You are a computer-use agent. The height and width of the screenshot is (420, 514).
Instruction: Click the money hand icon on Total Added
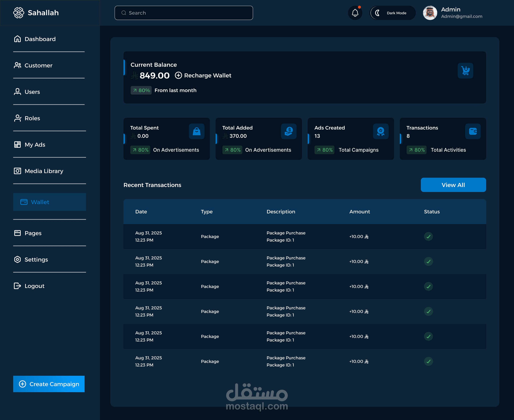[x=288, y=131]
